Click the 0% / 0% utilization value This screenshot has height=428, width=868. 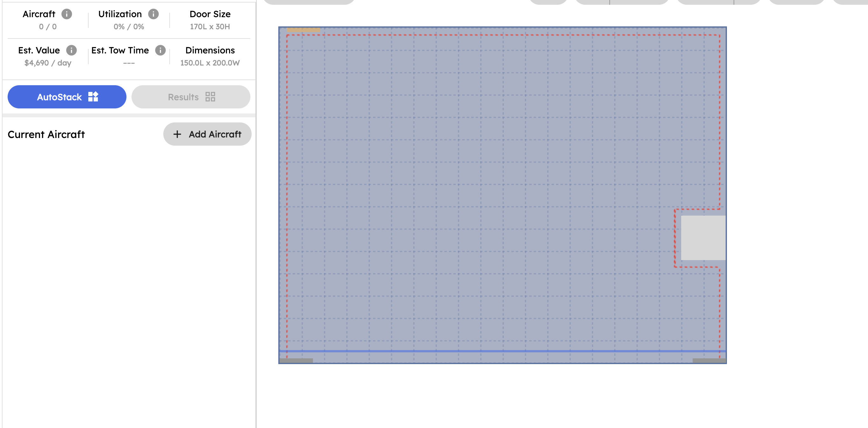click(x=129, y=27)
